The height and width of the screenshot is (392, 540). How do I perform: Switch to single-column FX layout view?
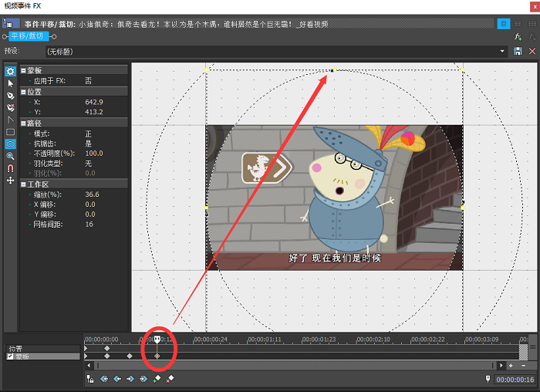[504, 24]
